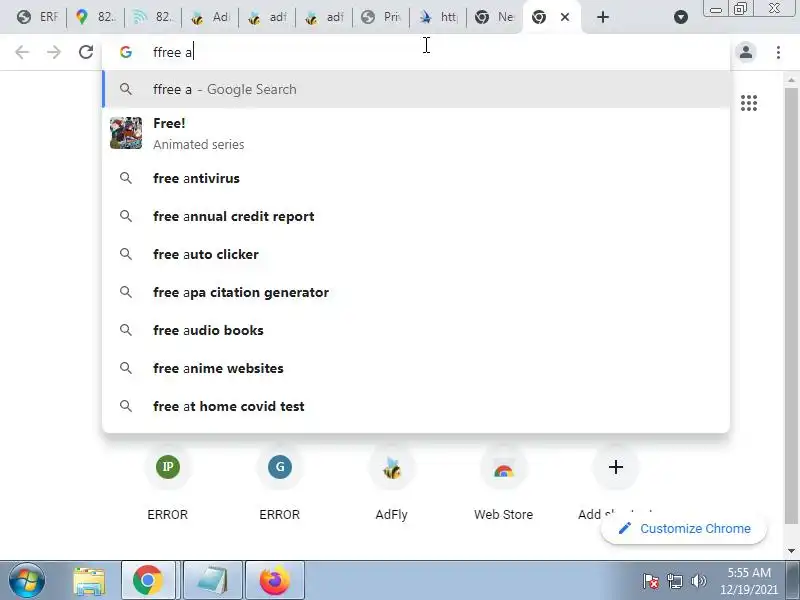
Task: Click the browser Back arrow
Action: coord(22,52)
